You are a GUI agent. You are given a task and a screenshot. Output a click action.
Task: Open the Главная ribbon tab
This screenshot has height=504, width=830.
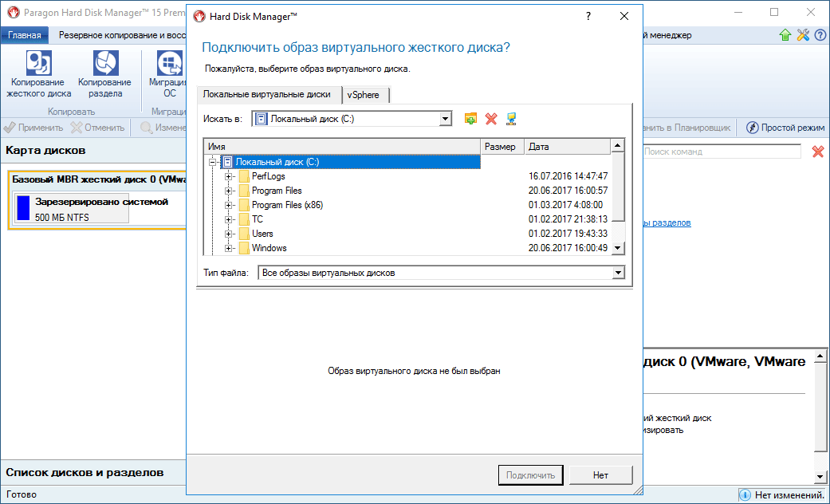[25, 35]
